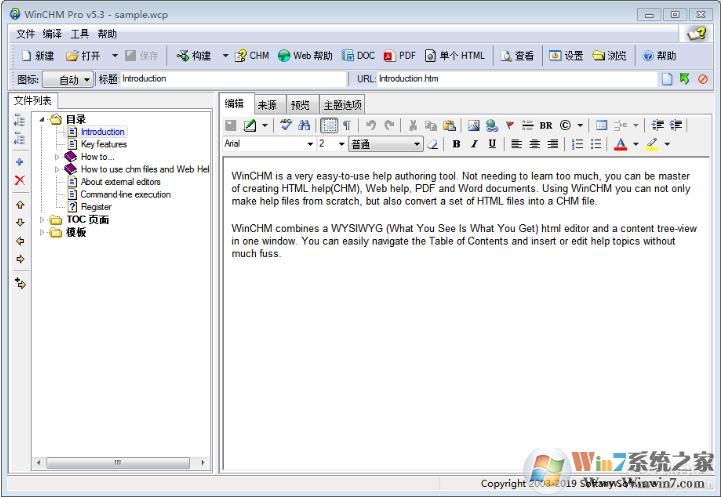
Task: Click the insert image icon
Action: pos(474,125)
